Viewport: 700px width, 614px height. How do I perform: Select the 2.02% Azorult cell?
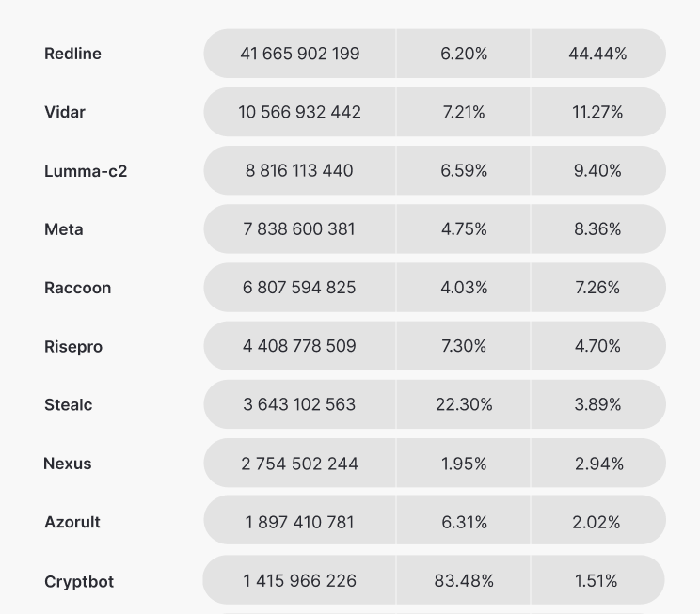coord(597,521)
